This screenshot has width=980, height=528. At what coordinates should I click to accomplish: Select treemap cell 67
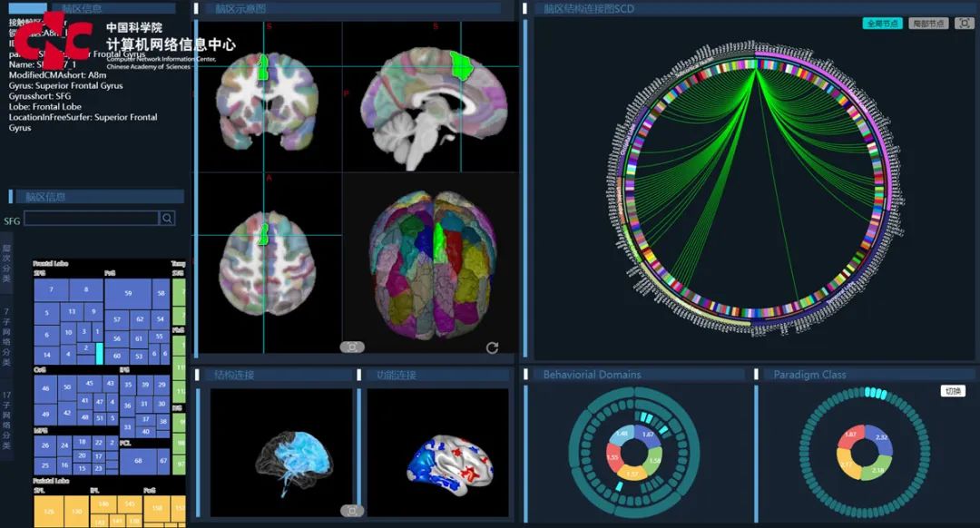point(163,462)
